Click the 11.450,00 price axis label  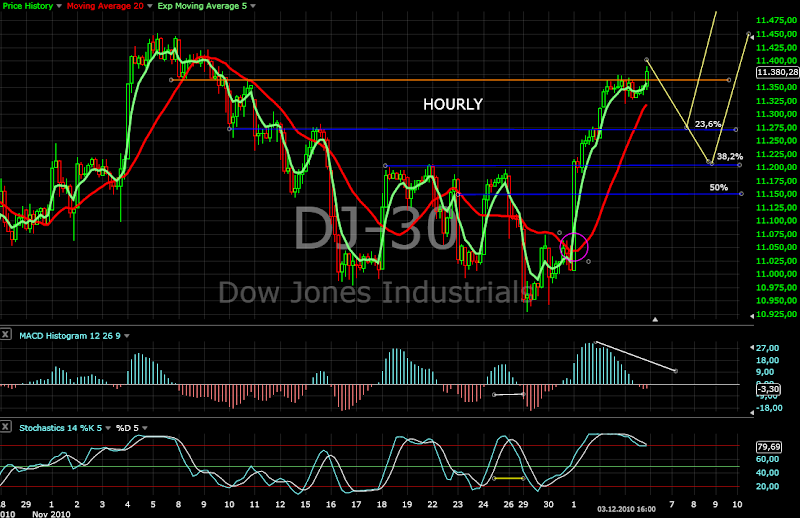777,34
